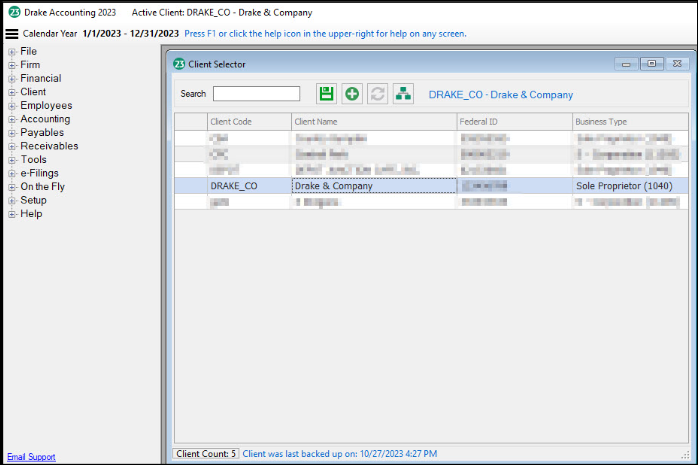This screenshot has width=698, height=465.
Task: Click the green plus add client icon
Action: pos(352,94)
